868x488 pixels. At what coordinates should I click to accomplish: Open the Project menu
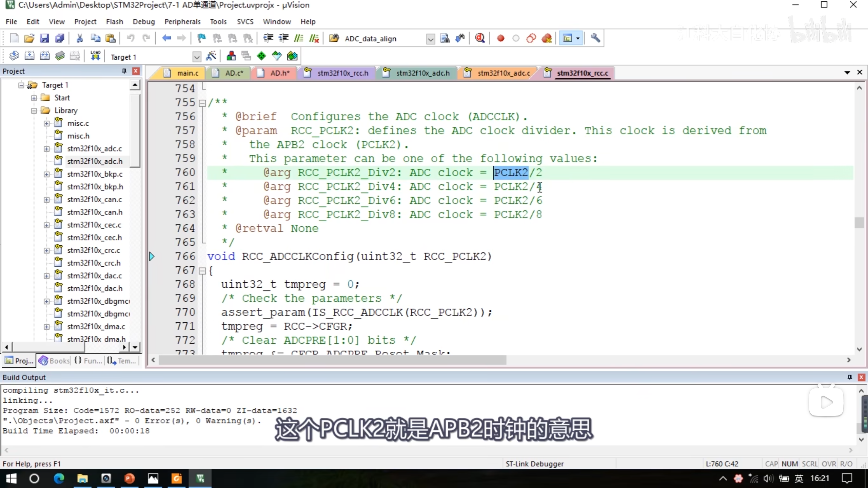pyautogui.click(x=85, y=21)
